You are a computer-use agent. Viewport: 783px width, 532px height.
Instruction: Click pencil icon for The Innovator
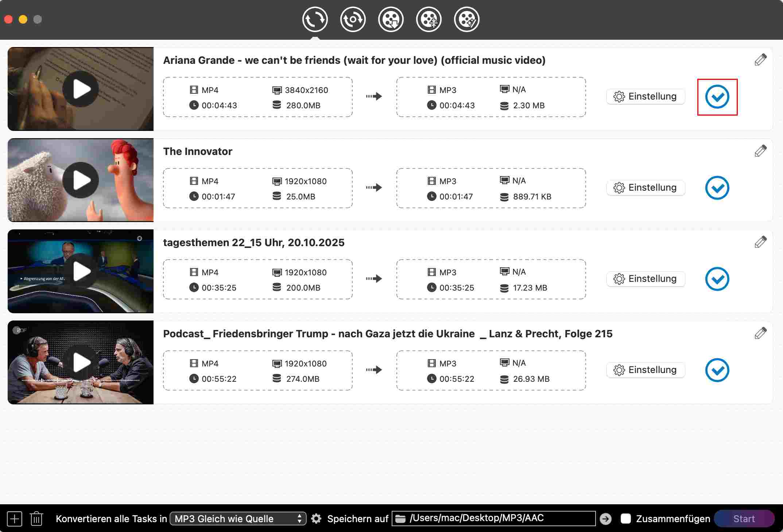pos(760,151)
